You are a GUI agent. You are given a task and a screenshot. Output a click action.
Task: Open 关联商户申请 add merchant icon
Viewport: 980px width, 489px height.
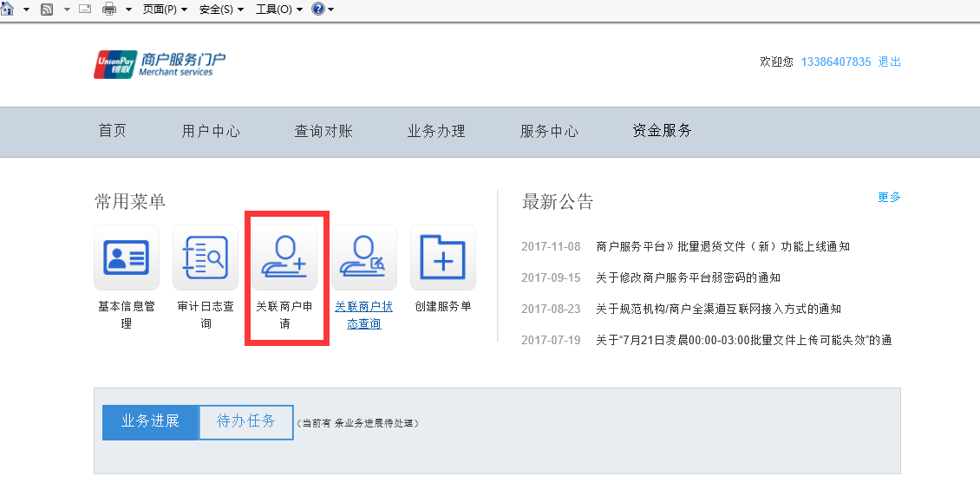tap(284, 258)
